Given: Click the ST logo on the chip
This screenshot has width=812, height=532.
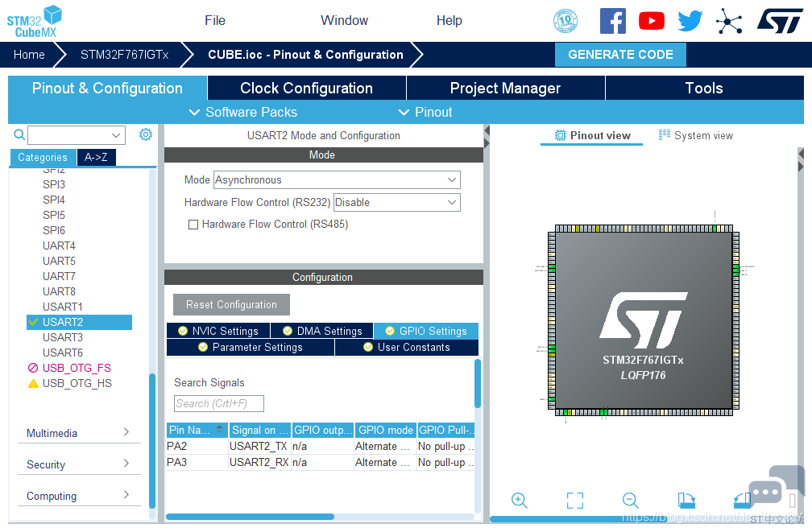Looking at the screenshot, I should click(x=643, y=320).
